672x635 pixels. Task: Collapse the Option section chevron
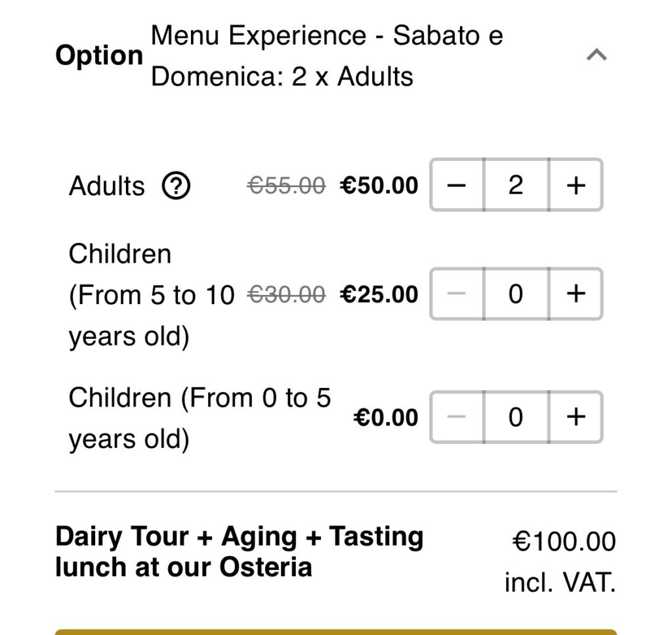[596, 55]
